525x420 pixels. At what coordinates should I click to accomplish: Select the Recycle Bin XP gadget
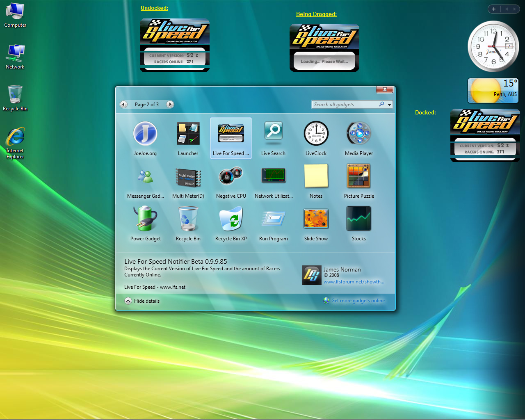(x=231, y=224)
